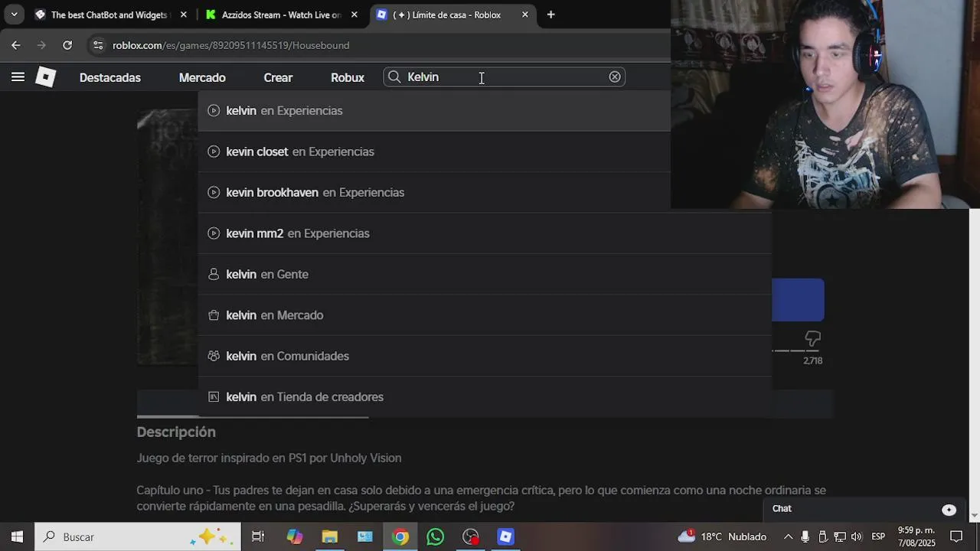Click the blue play button
This screenshot has height=551, width=980.
tap(798, 300)
